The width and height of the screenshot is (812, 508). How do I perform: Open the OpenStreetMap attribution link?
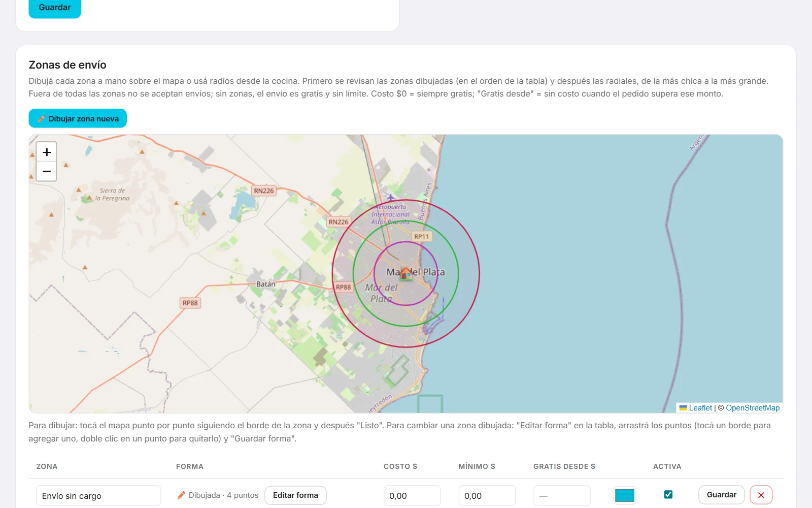[753, 408]
